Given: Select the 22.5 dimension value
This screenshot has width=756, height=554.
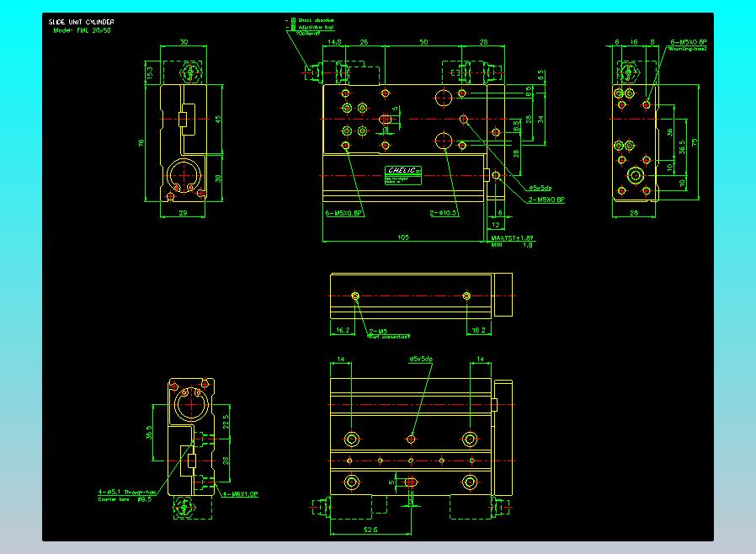Looking at the screenshot, I should [225, 422].
